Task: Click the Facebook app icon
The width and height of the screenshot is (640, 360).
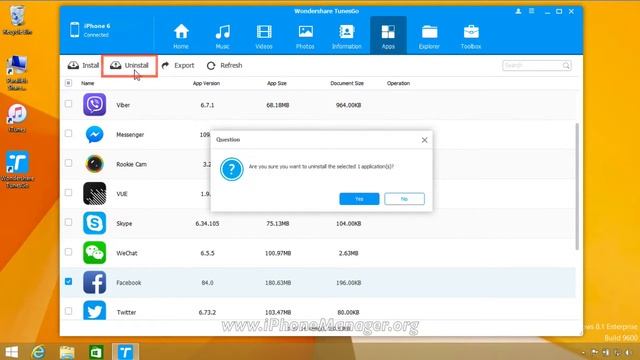Action: pyautogui.click(x=95, y=282)
